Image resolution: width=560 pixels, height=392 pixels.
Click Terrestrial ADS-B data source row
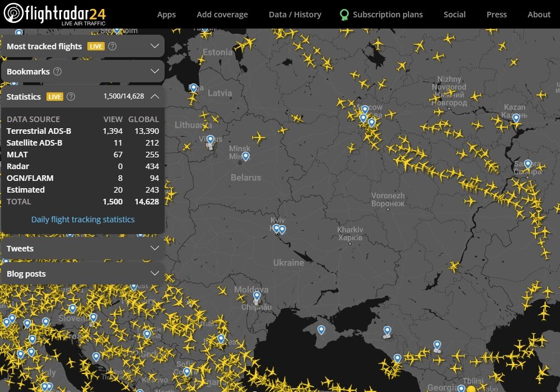(x=82, y=131)
